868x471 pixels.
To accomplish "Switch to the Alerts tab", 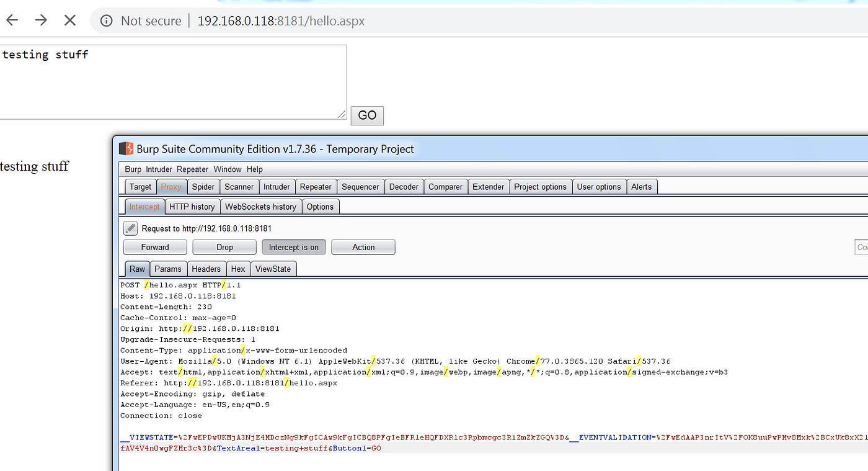I will 642,187.
